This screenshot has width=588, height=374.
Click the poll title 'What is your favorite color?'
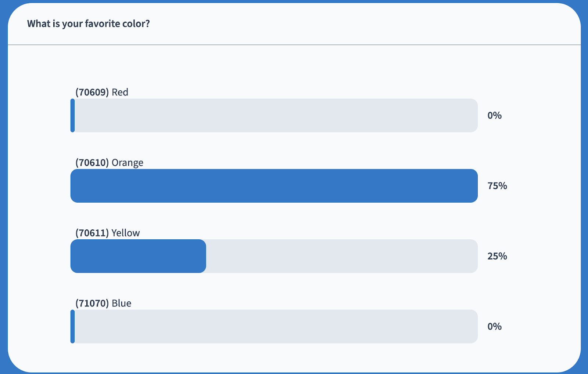pos(89,24)
